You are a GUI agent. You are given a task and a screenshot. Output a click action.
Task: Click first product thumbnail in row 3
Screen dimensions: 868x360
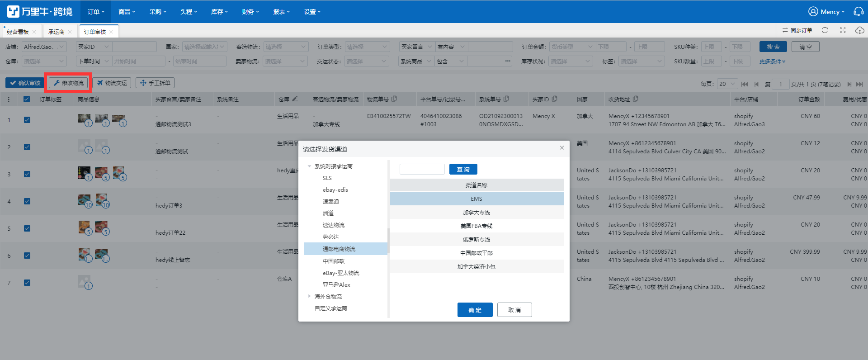(x=84, y=173)
